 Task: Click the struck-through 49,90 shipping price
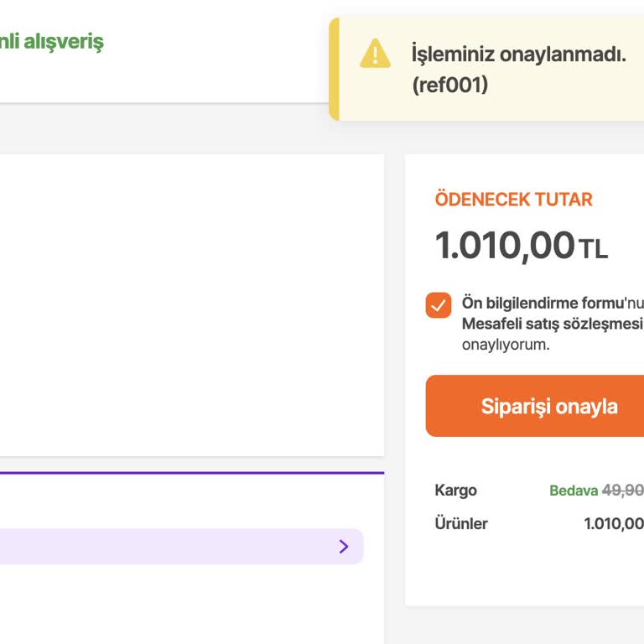623,491
